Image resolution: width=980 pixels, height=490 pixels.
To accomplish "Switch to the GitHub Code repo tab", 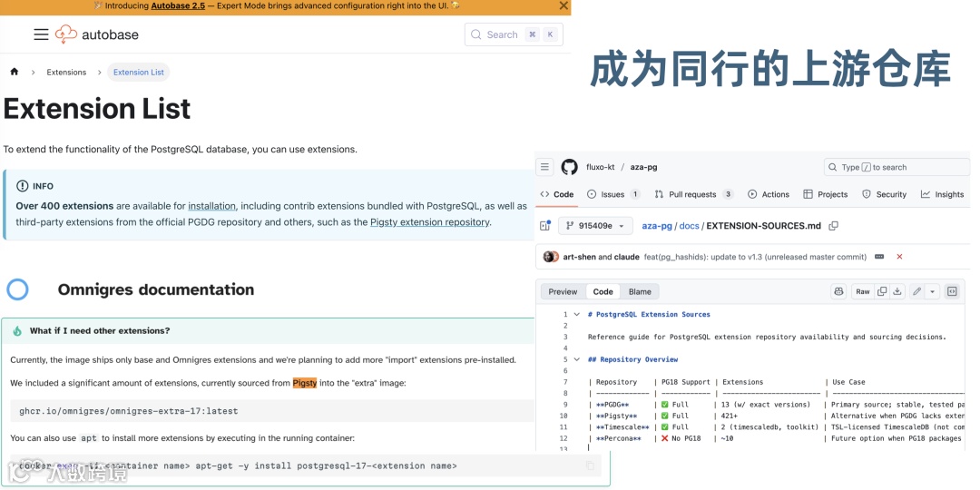I will point(557,194).
